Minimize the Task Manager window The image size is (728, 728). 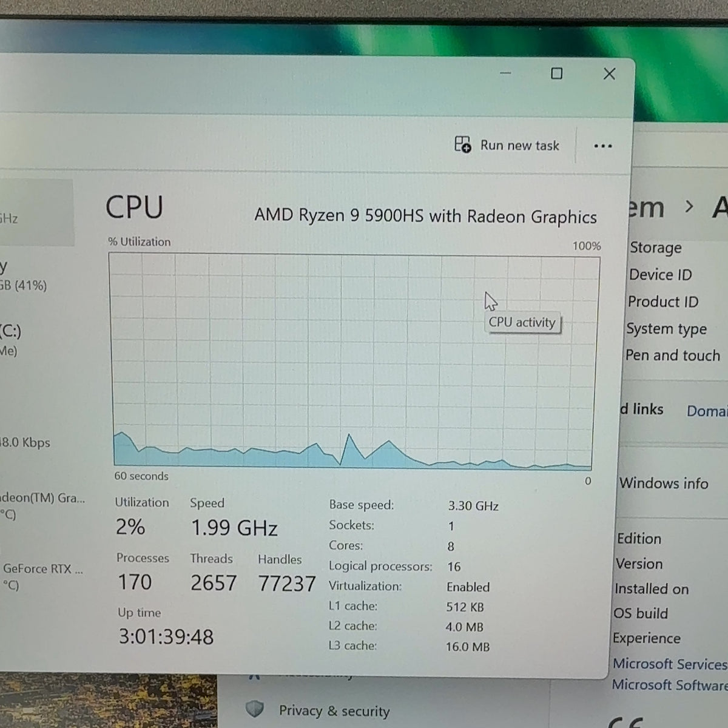pos(505,73)
